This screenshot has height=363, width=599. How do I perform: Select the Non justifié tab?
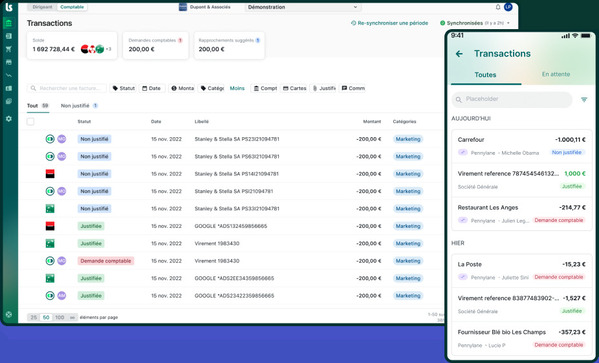point(79,106)
